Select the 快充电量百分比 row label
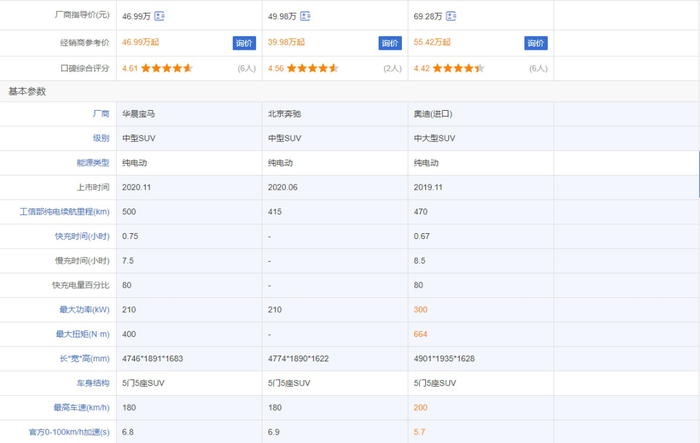 click(81, 285)
